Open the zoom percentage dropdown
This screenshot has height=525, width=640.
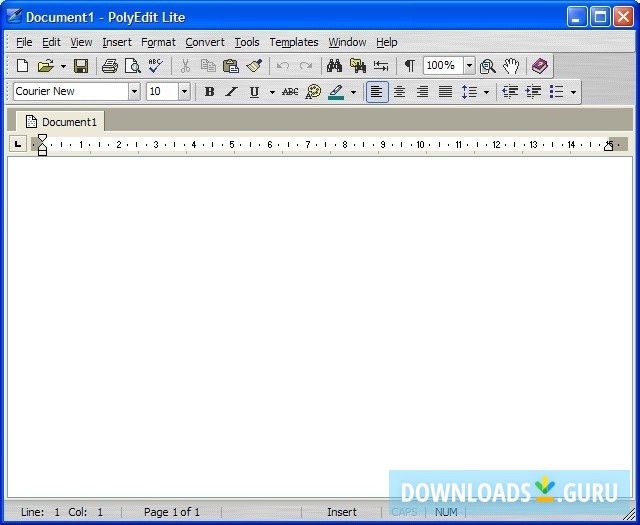469,65
